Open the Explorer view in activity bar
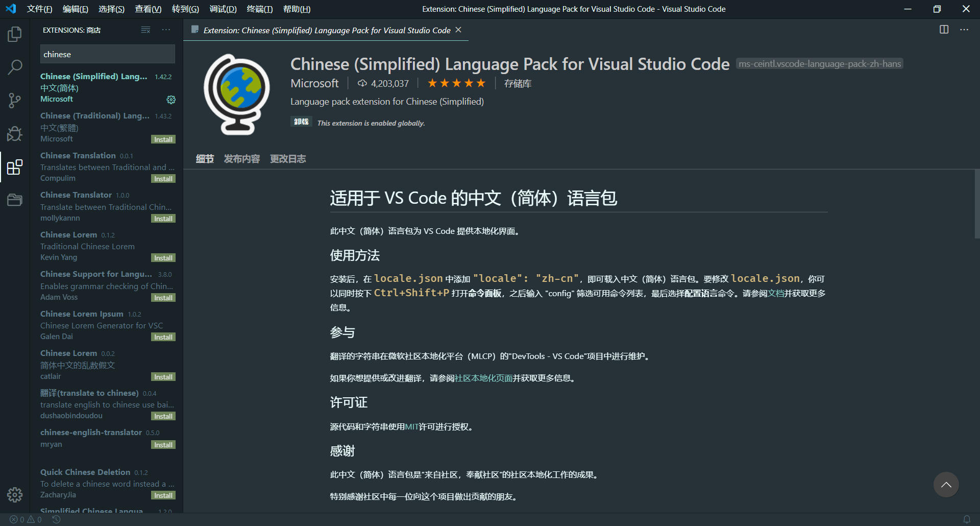 point(15,34)
